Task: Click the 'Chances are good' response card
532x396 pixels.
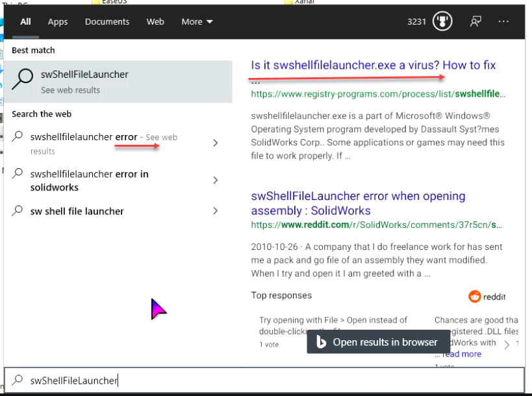Action: click(476, 342)
